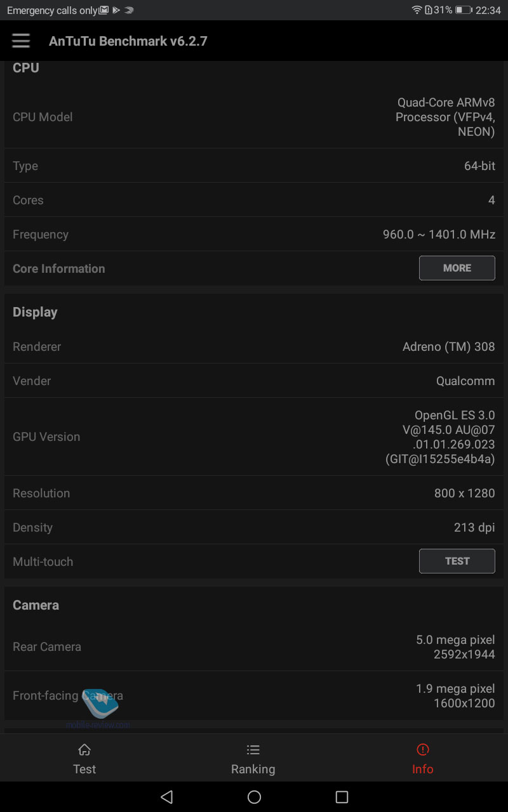Tap the Rear Camera row
Viewport: 508px width, 812px height.
point(254,647)
